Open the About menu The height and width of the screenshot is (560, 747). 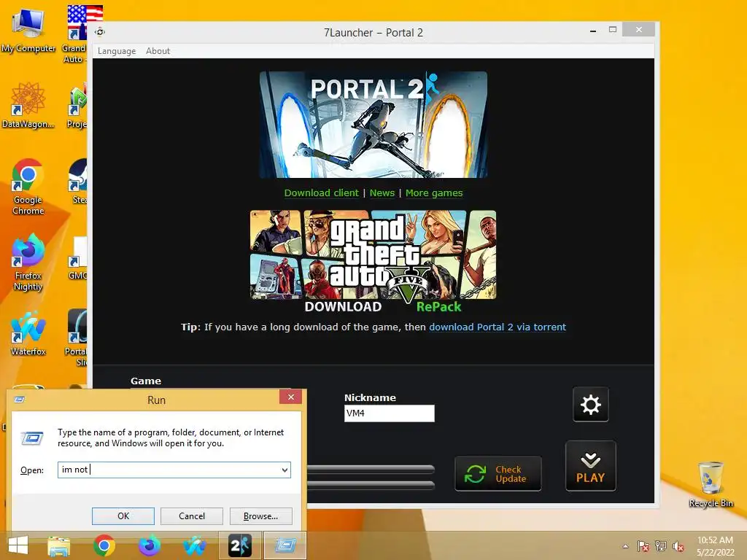pyautogui.click(x=158, y=51)
